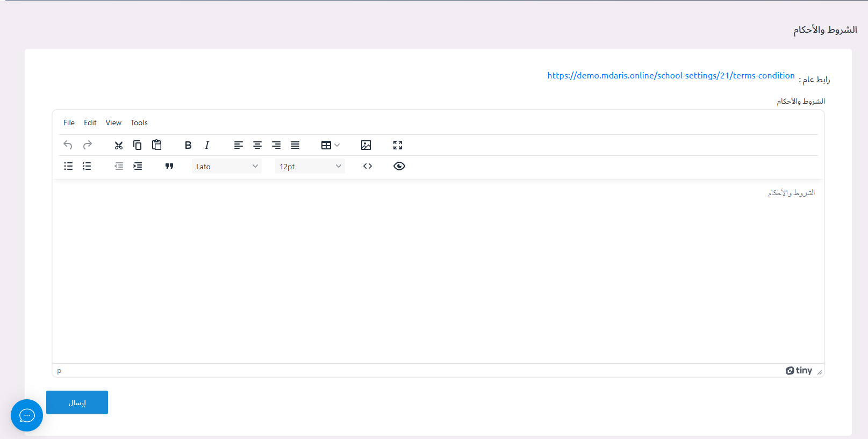This screenshot has width=868, height=439.
Task: Toggle the bullet list
Action: click(68, 166)
